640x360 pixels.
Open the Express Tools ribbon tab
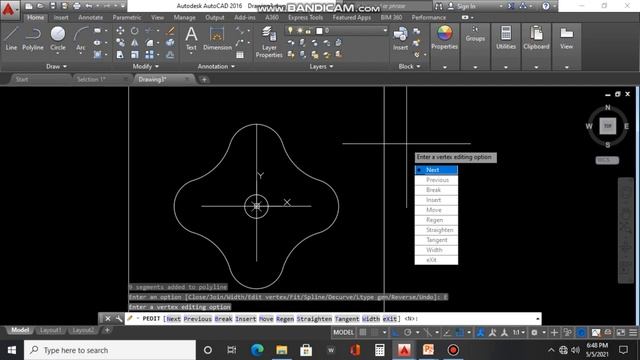tap(305, 17)
